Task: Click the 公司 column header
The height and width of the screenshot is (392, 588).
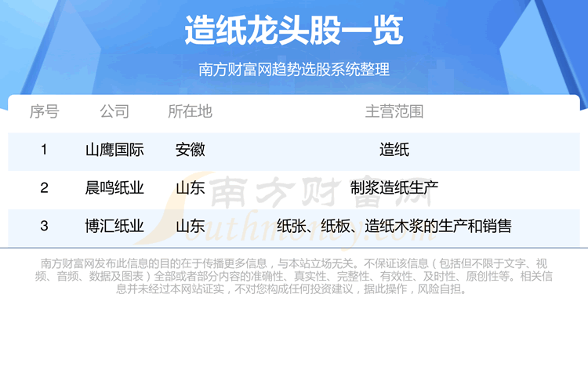Action: click(114, 111)
